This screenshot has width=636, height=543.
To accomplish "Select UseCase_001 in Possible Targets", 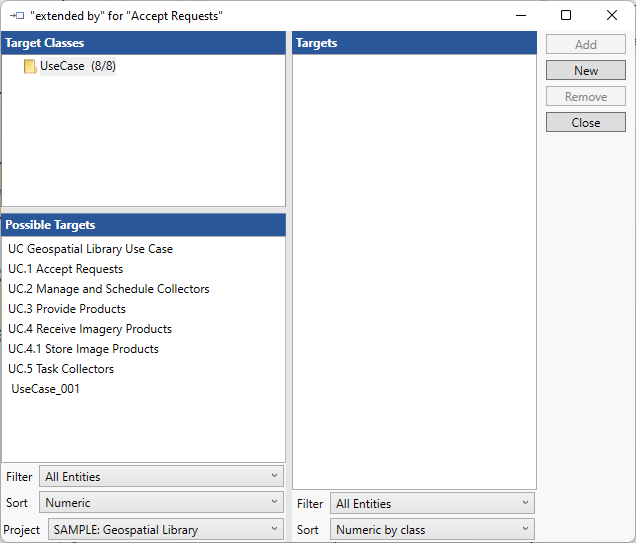I will click(x=45, y=389).
